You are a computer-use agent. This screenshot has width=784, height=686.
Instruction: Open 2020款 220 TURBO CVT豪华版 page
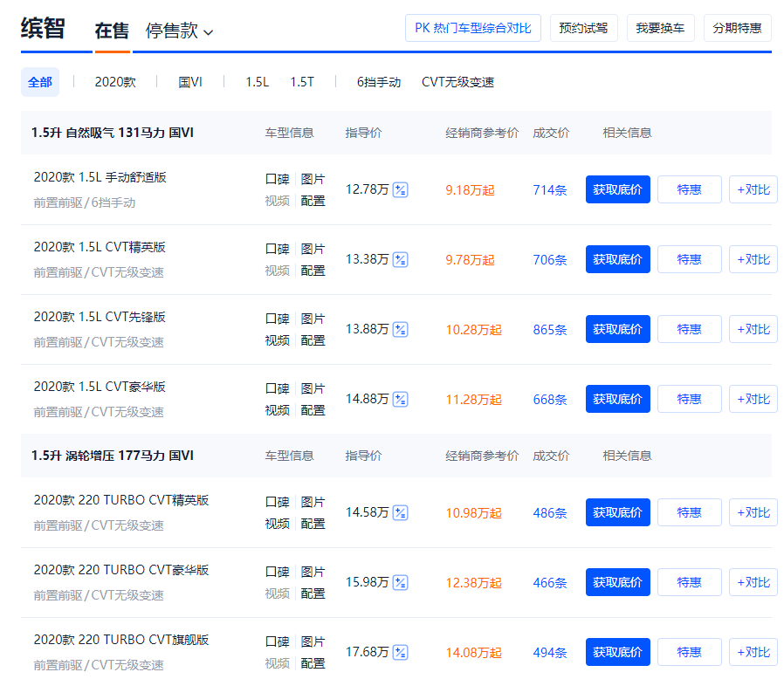pyautogui.click(x=121, y=570)
